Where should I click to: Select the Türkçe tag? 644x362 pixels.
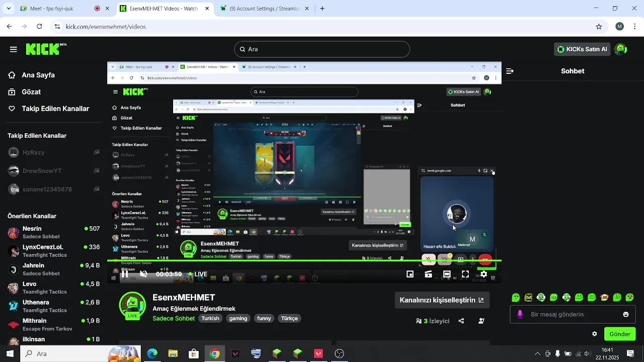(289, 318)
